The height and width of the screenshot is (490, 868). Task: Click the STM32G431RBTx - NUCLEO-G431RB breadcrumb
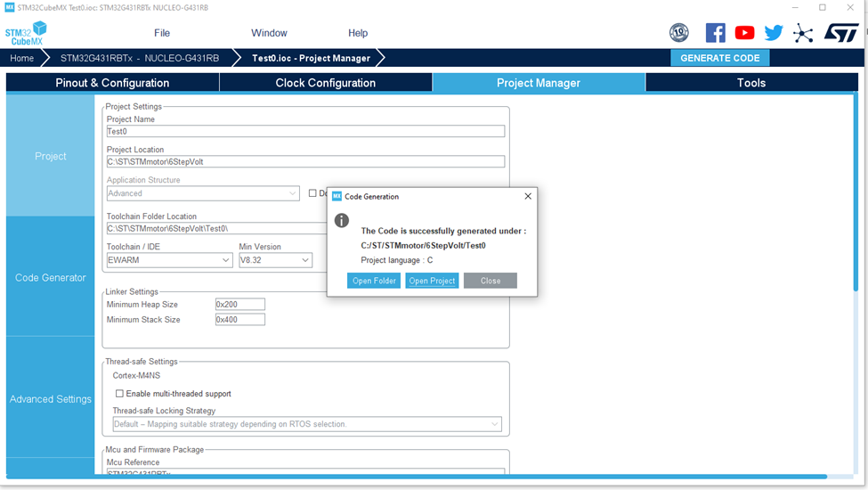click(x=140, y=58)
